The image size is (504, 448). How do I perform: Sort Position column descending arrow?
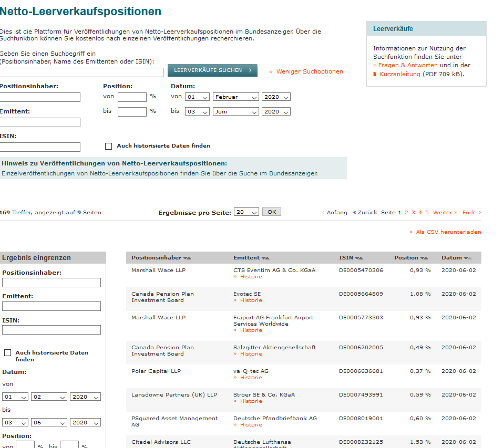pos(423,258)
